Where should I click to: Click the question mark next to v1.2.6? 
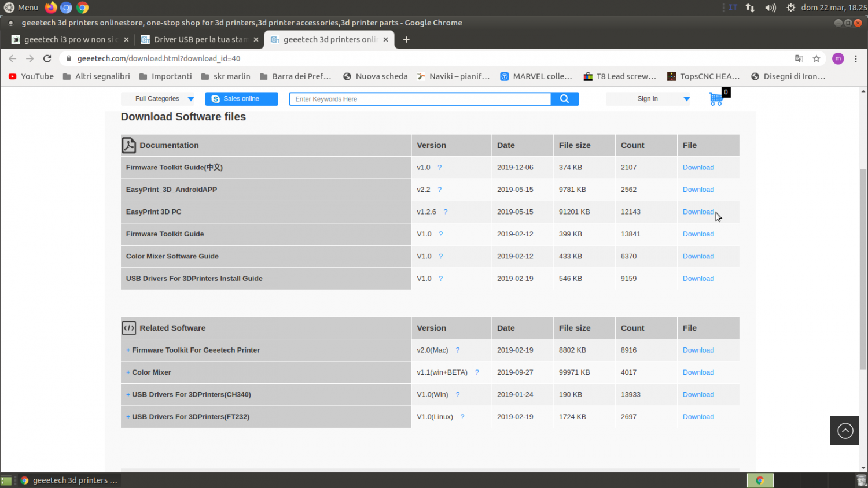point(445,212)
